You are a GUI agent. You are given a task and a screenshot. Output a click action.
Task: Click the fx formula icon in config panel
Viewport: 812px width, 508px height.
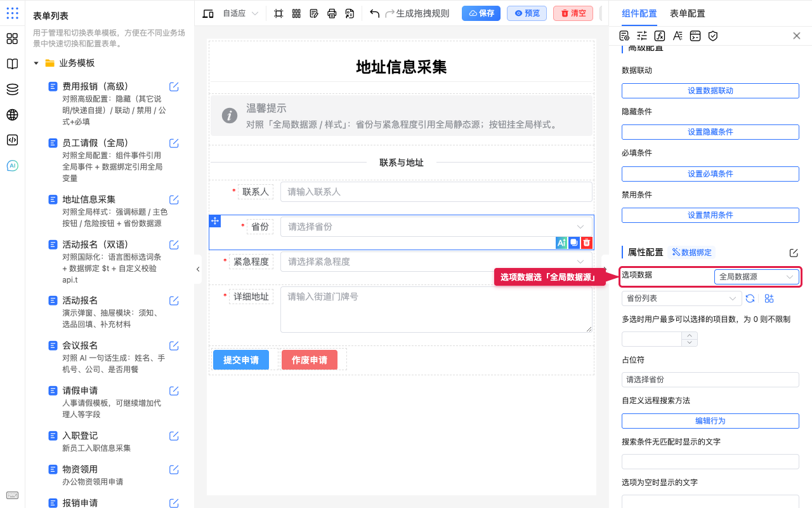point(660,36)
